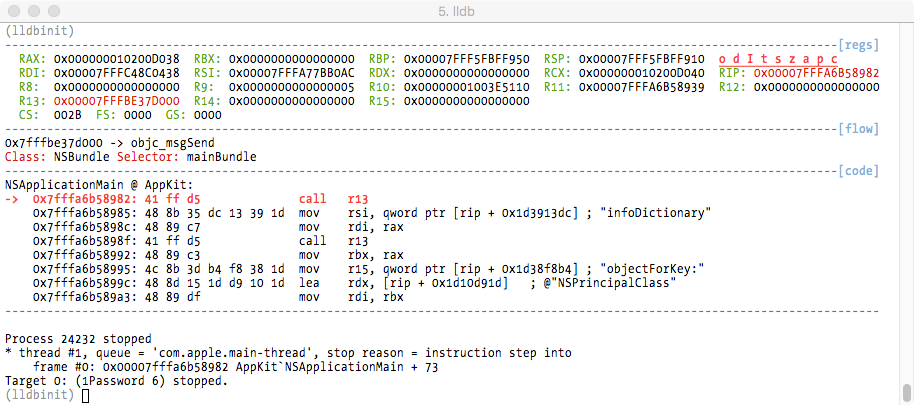Viewport: 914px width, 405px height.
Task: Select the RBP value 0x00007FFF5FBFF950
Action: pyautogui.click(x=466, y=59)
